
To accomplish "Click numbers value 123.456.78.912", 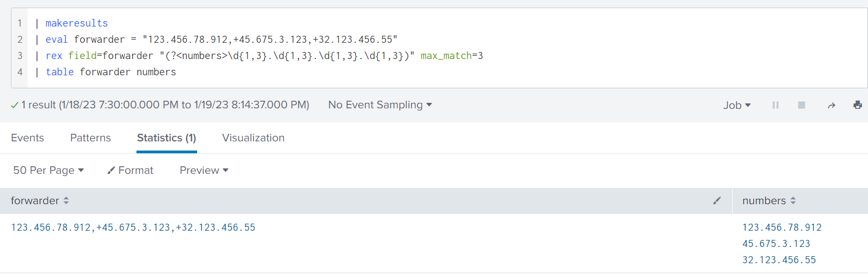I will pyautogui.click(x=781, y=228).
